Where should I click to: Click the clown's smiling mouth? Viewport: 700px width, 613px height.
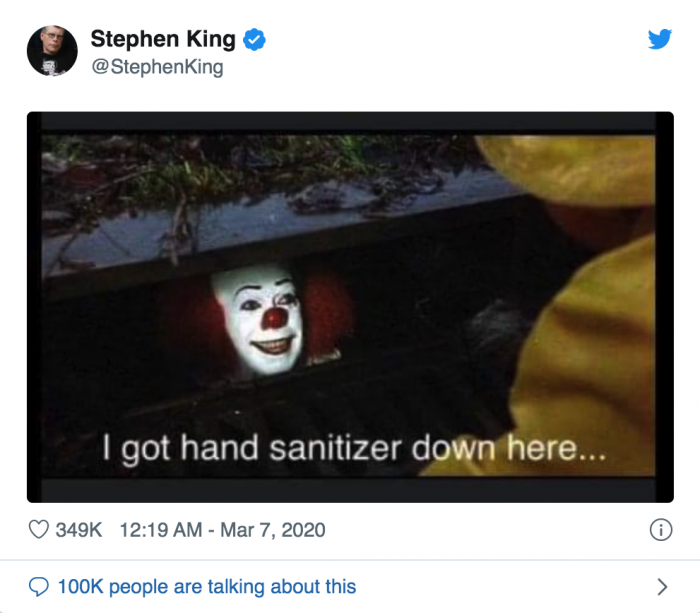(x=274, y=349)
